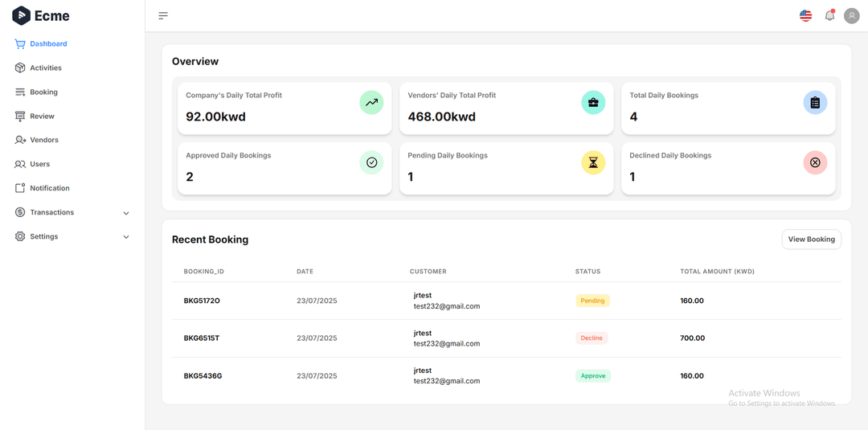Click the yellow hourglass pending bookings icon
The width and height of the screenshot is (868, 430).
[593, 162]
